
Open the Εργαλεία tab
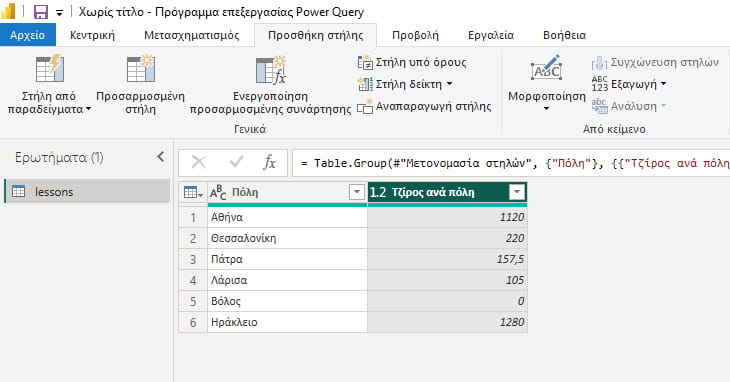[491, 35]
